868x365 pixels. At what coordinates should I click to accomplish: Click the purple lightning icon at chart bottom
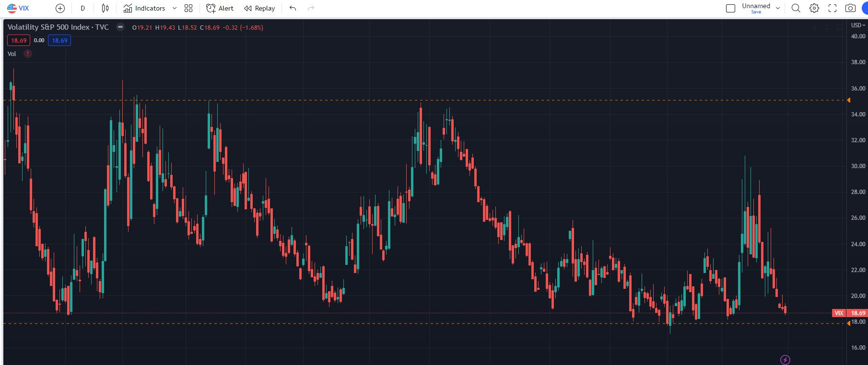(785, 360)
